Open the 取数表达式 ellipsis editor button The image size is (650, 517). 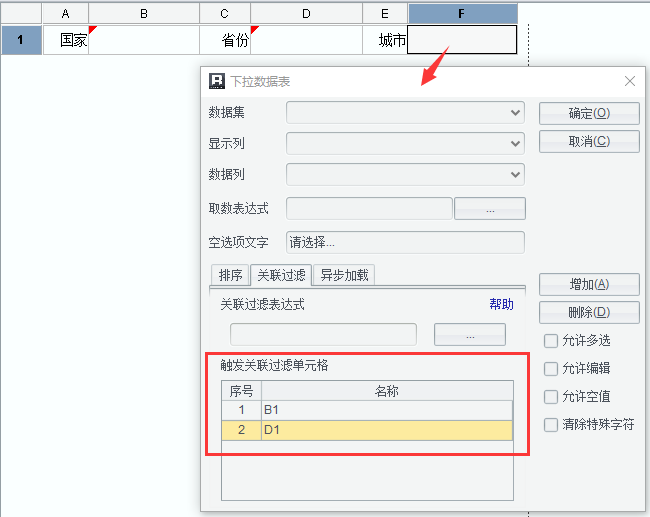pos(490,209)
